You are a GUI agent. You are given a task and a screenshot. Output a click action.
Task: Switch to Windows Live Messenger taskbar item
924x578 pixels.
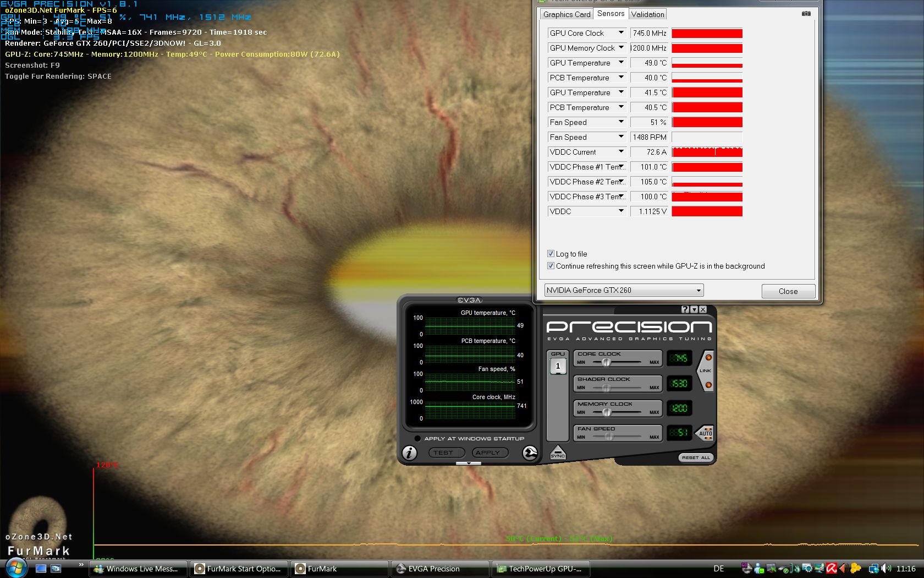click(x=139, y=569)
